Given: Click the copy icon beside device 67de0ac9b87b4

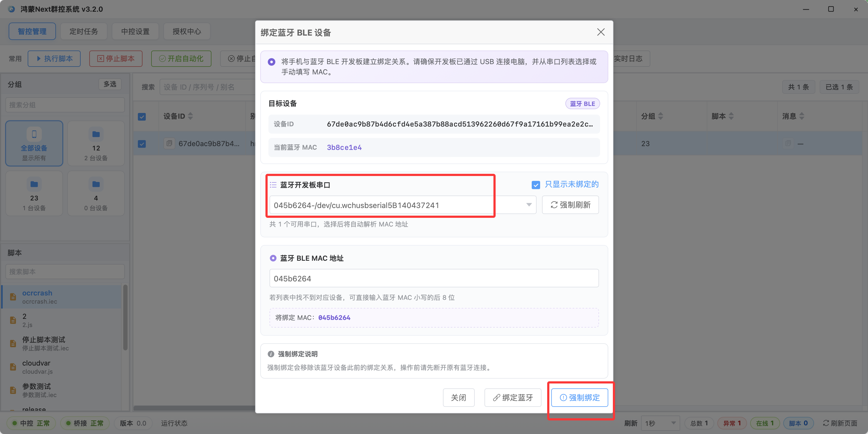Looking at the screenshot, I should (x=169, y=144).
